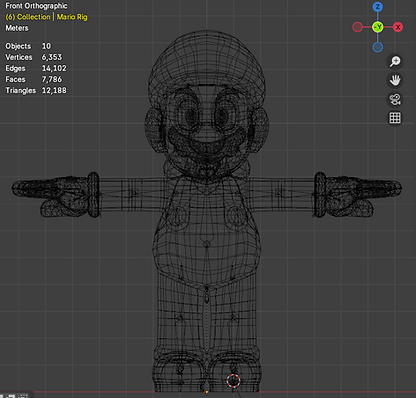Click the green -Y axis gizmo ball
Screen dimensions: 416x398
378,27
